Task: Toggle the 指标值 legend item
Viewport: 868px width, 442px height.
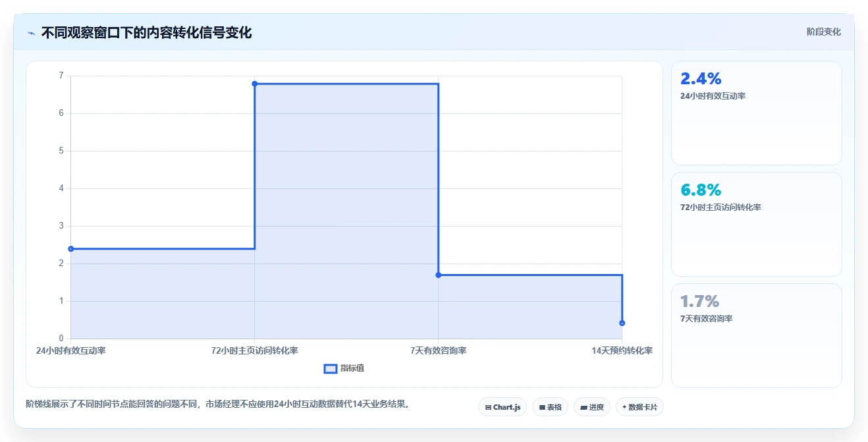Action: (x=344, y=368)
